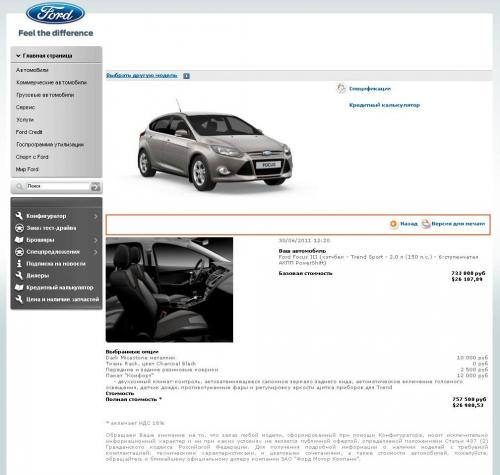Screen dimensions: 500x475
Task: Click the Ford Focus exterior car image
Action: [215, 146]
